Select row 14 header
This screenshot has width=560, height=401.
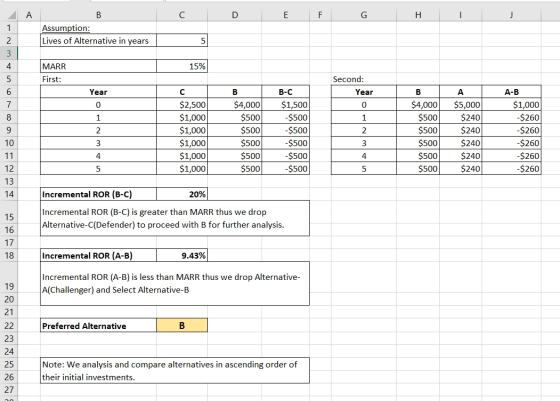point(9,194)
